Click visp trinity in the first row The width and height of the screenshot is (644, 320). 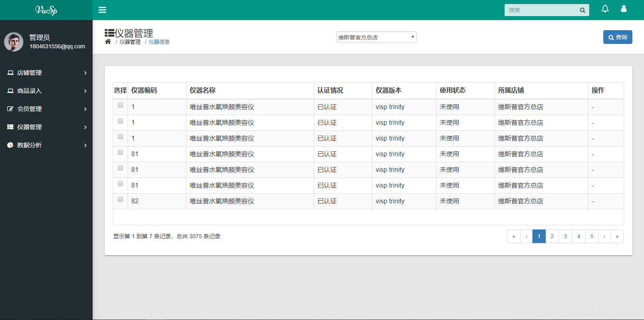click(390, 107)
